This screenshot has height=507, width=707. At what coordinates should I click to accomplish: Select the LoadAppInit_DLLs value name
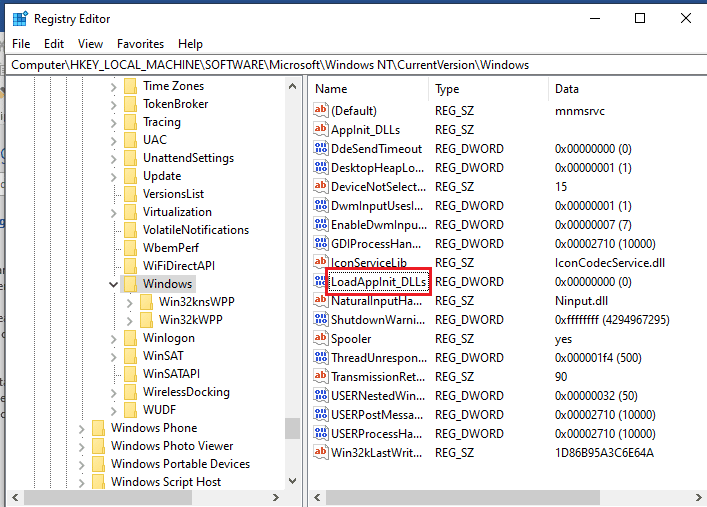(378, 282)
